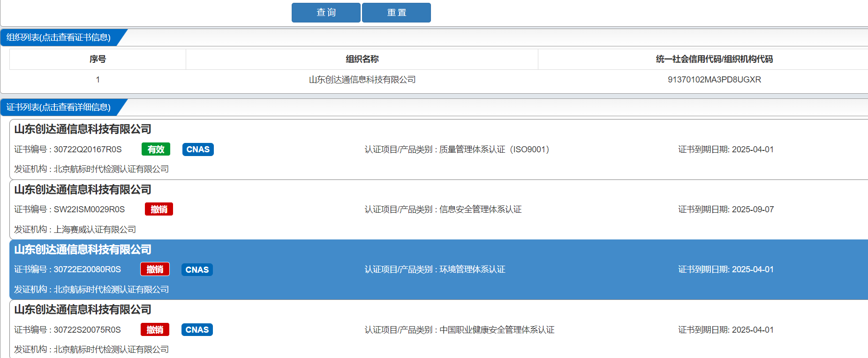
Task: Click issuer line of certificate 30722S20075R0S
Action: click(x=91, y=350)
